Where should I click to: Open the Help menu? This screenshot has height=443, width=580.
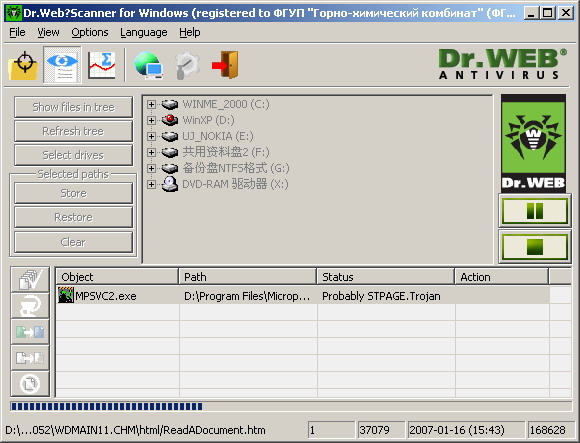point(190,33)
